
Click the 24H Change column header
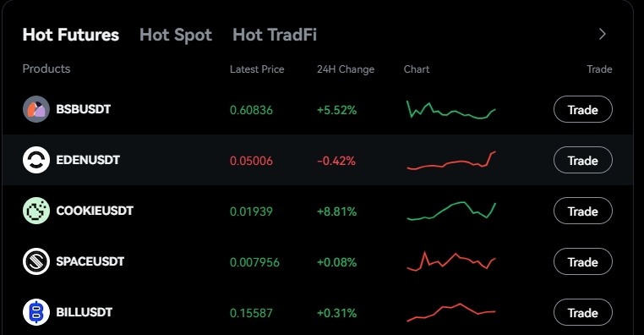tap(346, 69)
